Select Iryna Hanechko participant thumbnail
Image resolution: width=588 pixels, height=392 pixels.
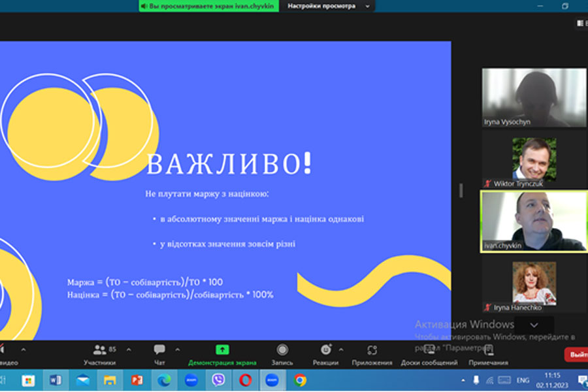pyautogui.click(x=534, y=286)
